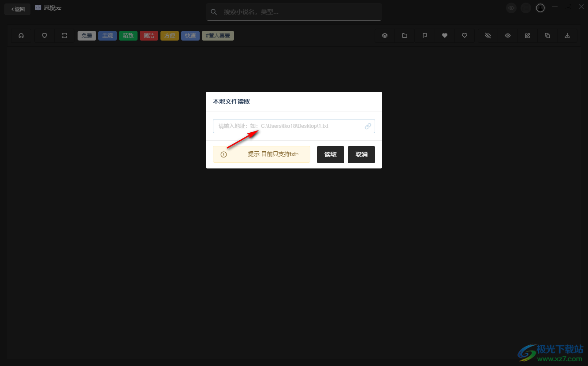588x366 pixels.
Task: Open the user avatar icon
Action: [x=540, y=8]
